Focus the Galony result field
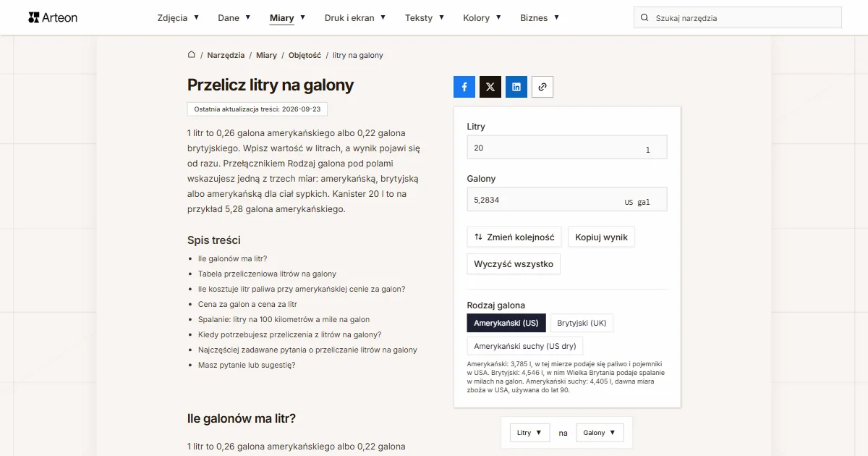The image size is (868, 456). tap(567, 200)
